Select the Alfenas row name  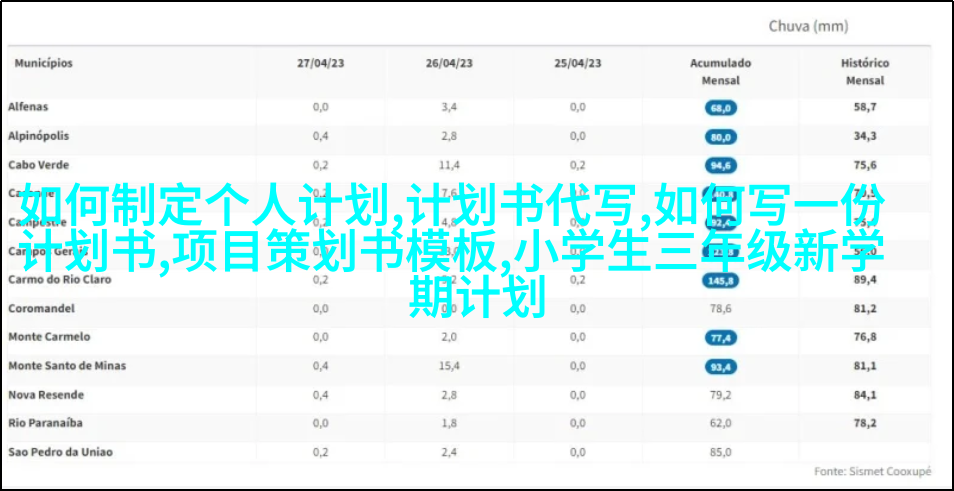pos(28,107)
